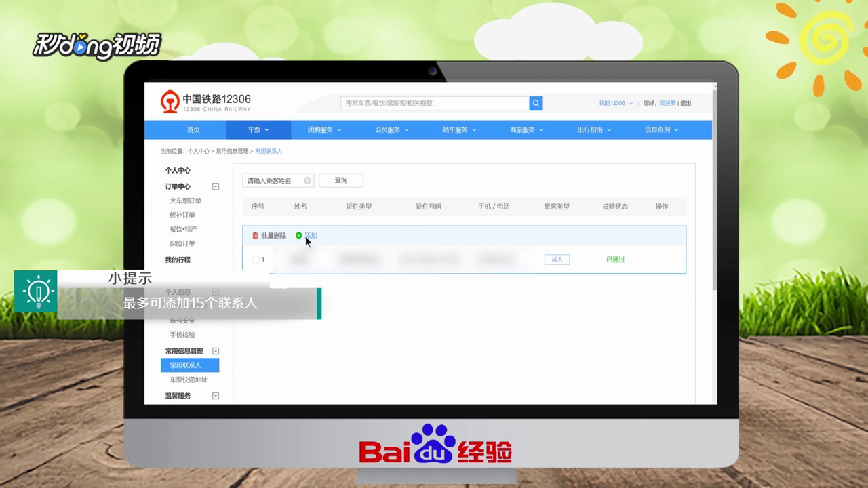Screen dimensions: 868x488
Task: Tick the checkbox for contact row 1
Action: 256,260
